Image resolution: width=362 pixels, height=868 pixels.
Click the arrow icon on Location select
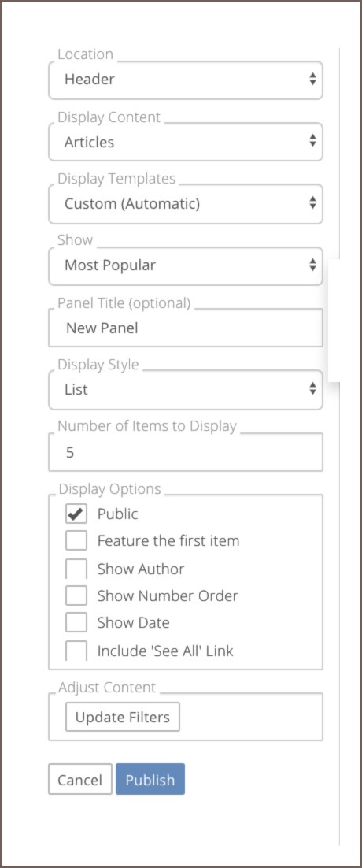(312, 80)
